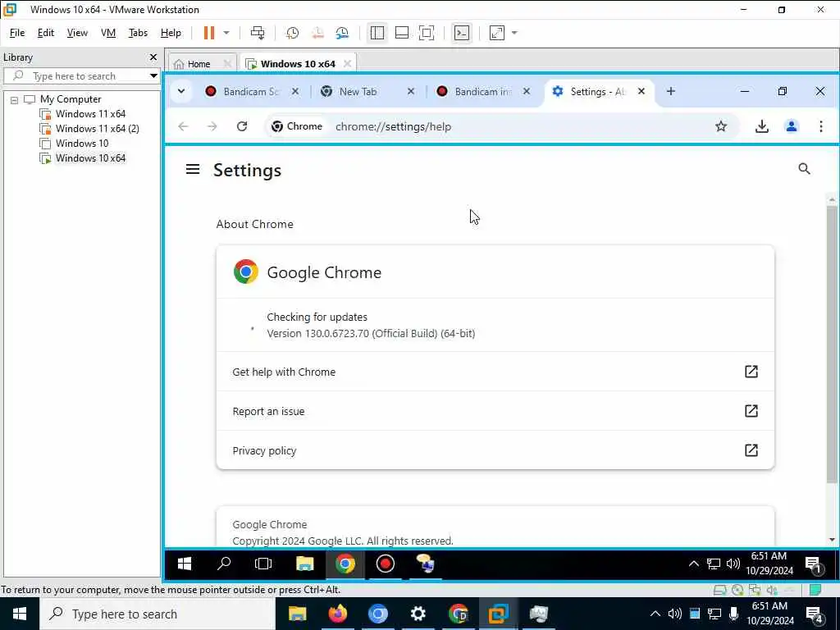Open the Chrome profile icon

pos(792,126)
